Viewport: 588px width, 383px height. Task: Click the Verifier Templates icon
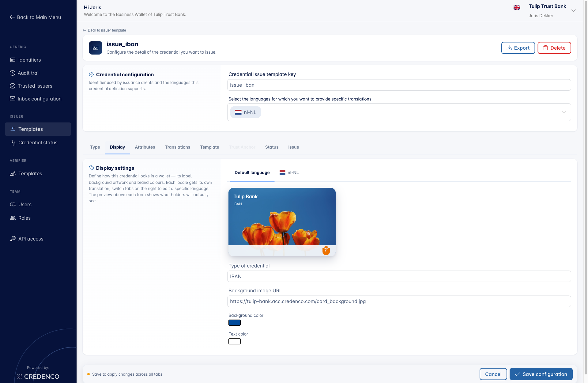[x=13, y=173]
